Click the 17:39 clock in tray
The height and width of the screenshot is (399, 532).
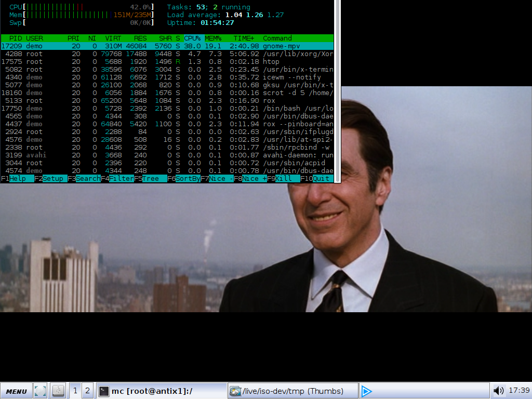pos(519,391)
